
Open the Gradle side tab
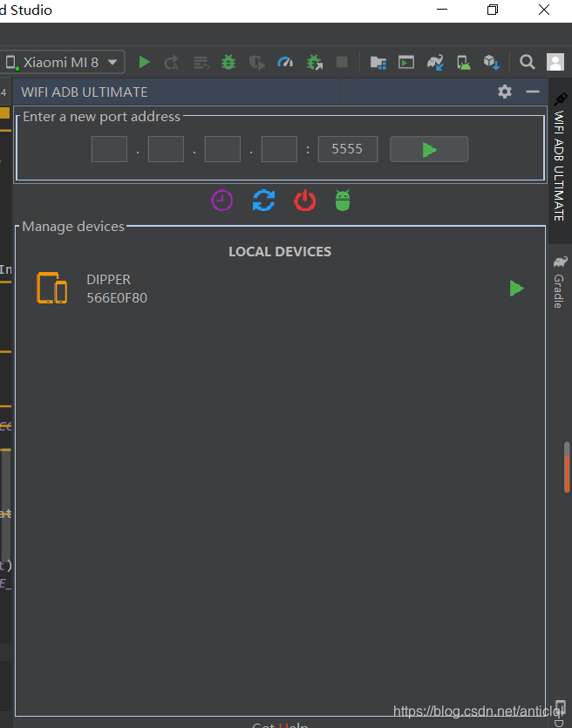coord(560,282)
